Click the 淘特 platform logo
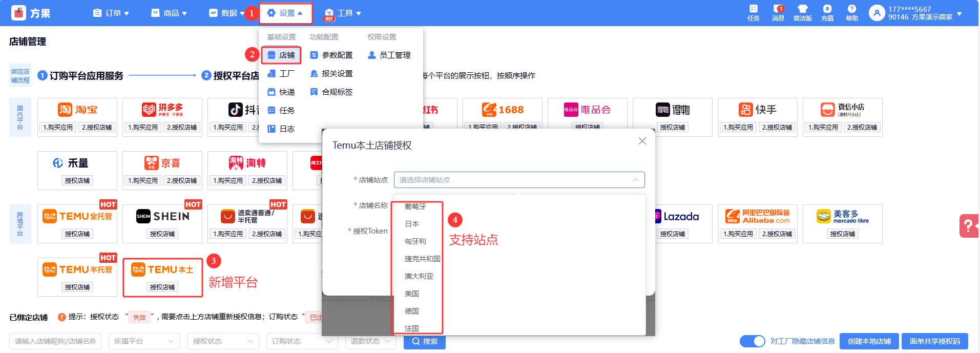Screen dimensions: 980x353 [247, 163]
